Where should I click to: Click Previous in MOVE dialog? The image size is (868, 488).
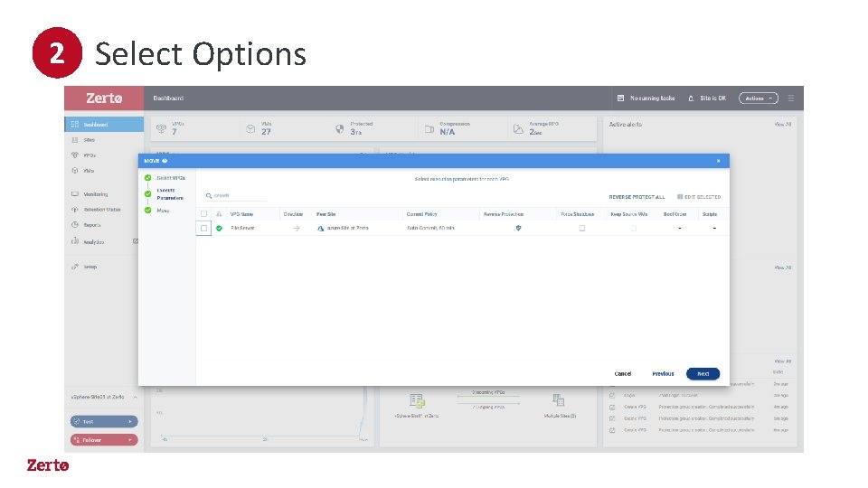pyautogui.click(x=663, y=374)
